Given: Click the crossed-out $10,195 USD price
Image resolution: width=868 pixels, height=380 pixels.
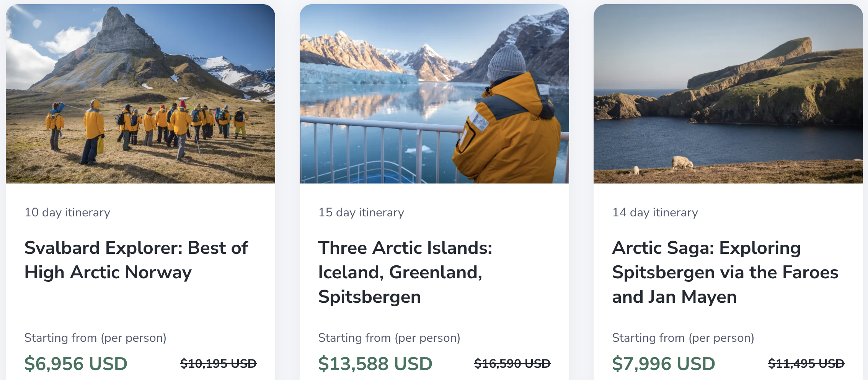Looking at the screenshot, I should [219, 364].
